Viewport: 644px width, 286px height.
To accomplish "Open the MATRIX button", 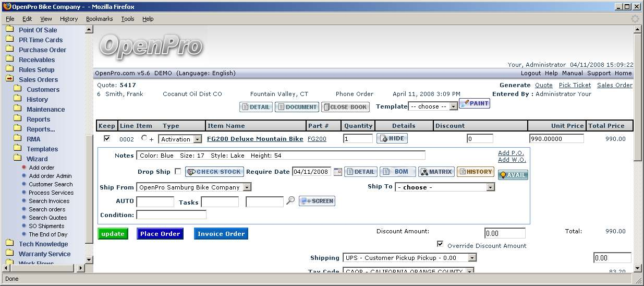I will 436,172.
